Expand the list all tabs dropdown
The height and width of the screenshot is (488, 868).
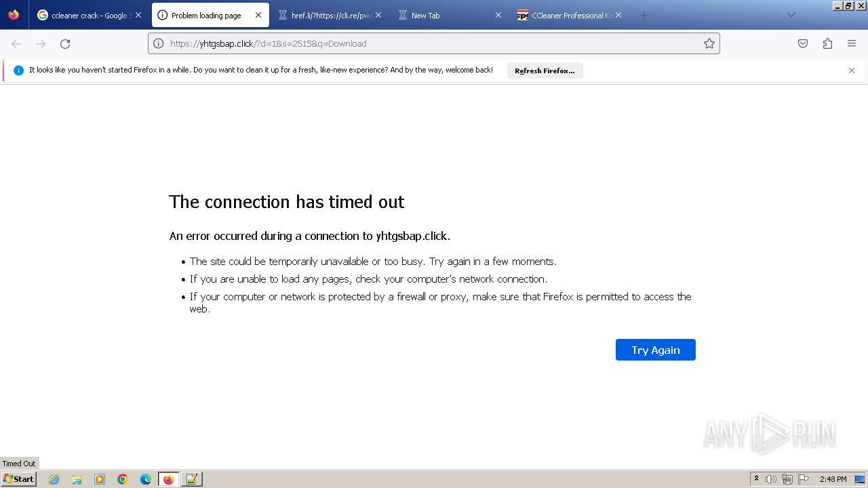click(791, 15)
